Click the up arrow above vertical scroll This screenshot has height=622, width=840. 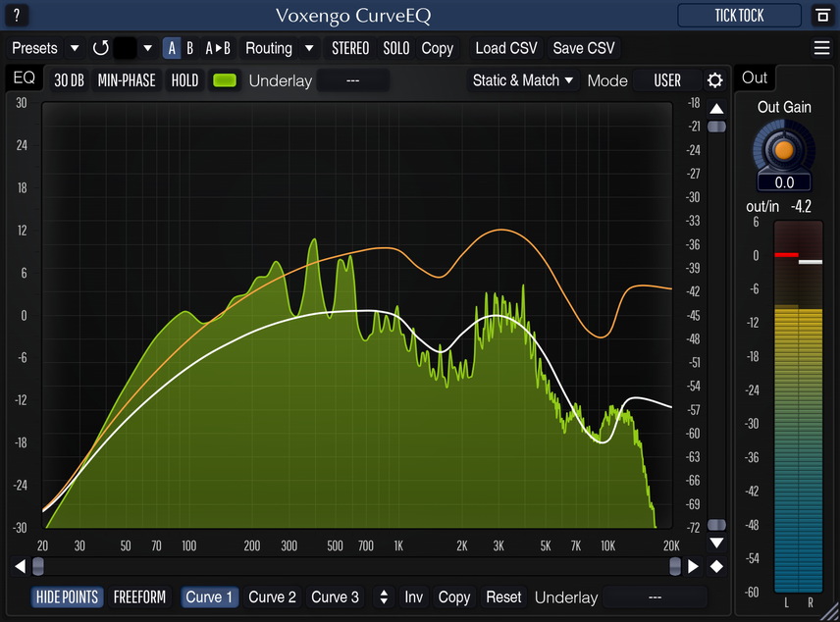(x=717, y=109)
